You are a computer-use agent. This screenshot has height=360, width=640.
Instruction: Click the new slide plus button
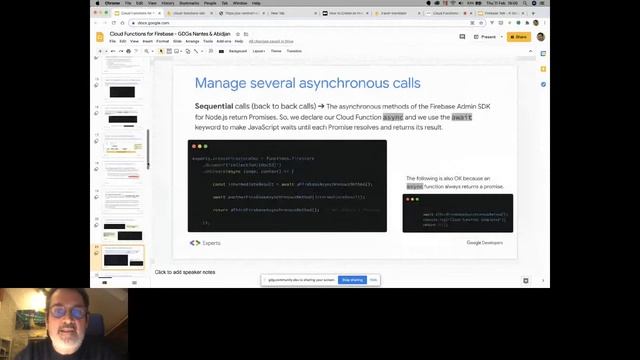tap(100, 51)
